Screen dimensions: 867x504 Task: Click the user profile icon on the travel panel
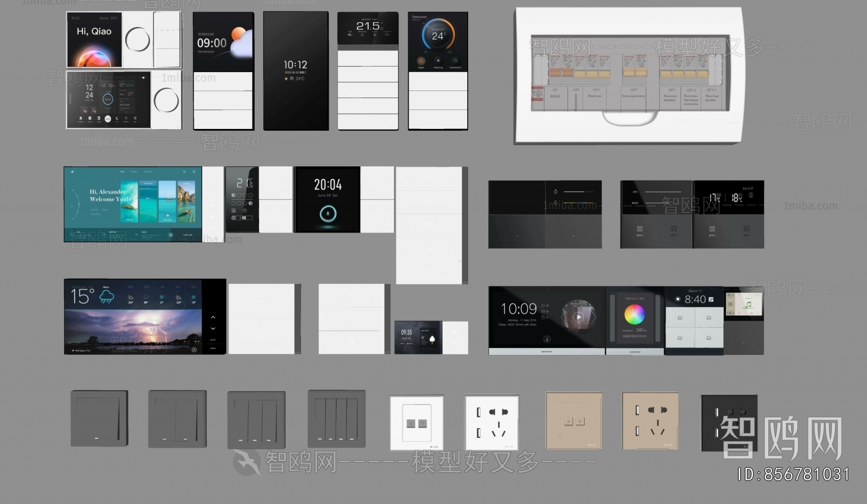(194, 171)
